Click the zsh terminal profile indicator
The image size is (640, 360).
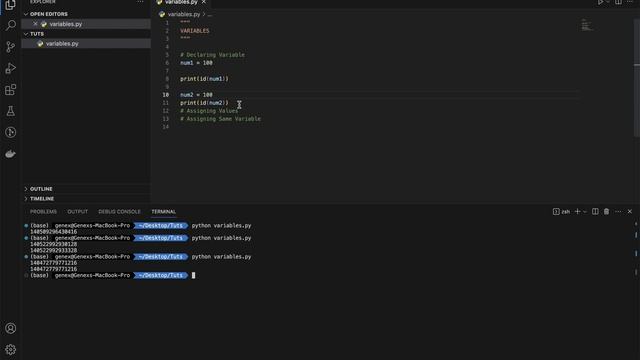pyautogui.click(x=561, y=211)
